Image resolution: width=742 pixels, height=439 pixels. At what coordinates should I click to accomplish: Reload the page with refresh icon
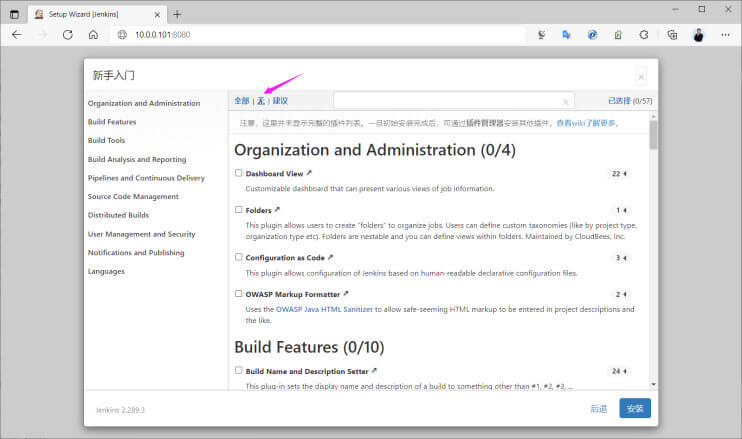68,35
